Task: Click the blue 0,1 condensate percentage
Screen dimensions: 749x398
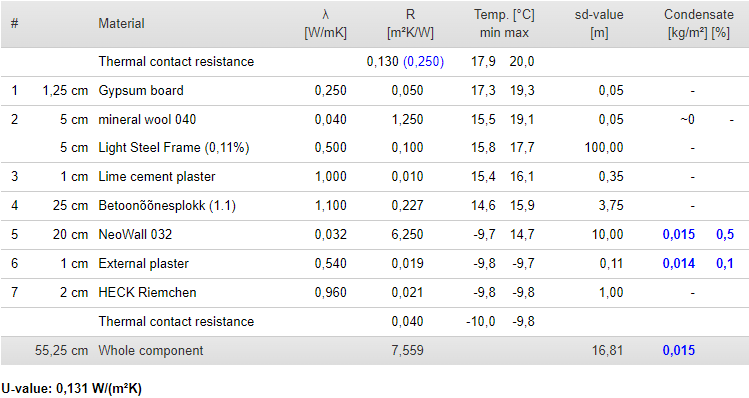Action: coord(725,263)
